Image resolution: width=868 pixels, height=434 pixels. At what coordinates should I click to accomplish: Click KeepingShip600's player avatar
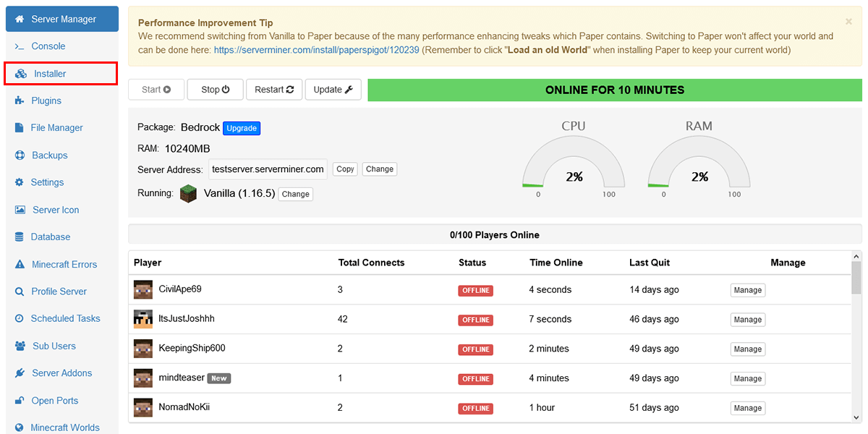pos(143,349)
